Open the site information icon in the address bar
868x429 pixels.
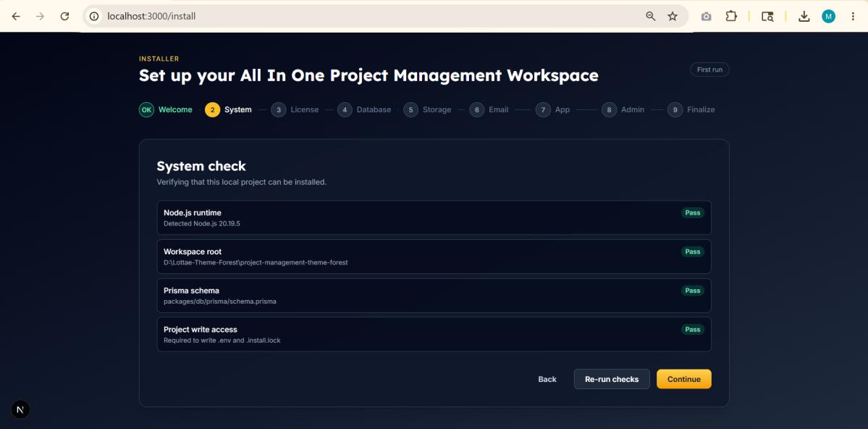[94, 16]
